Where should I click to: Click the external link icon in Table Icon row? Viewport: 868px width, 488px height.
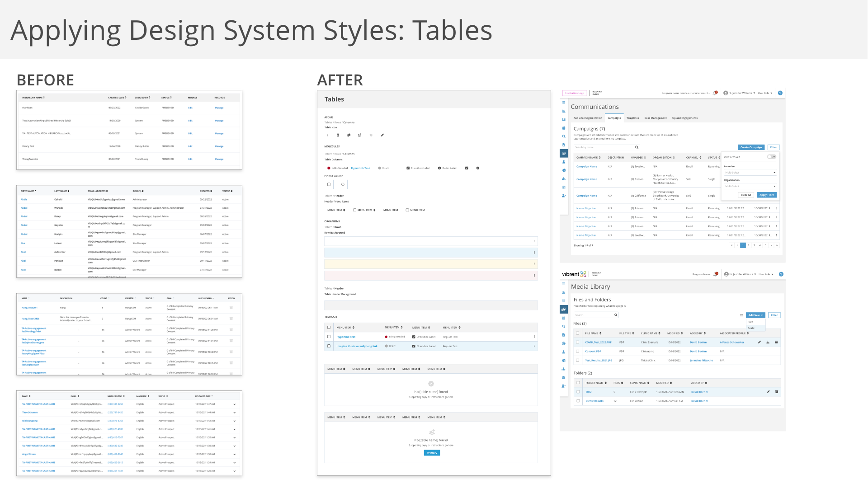click(x=360, y=135)
